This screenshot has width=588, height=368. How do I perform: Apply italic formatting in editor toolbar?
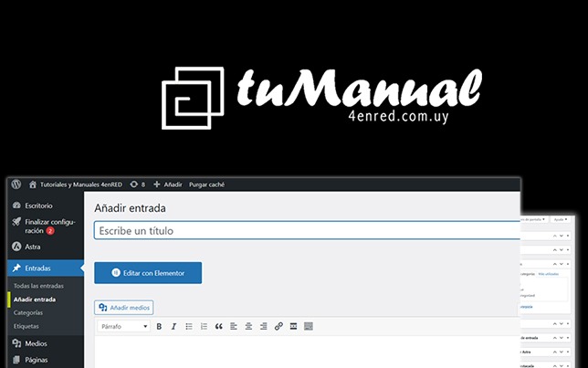(x=173, y=326)
